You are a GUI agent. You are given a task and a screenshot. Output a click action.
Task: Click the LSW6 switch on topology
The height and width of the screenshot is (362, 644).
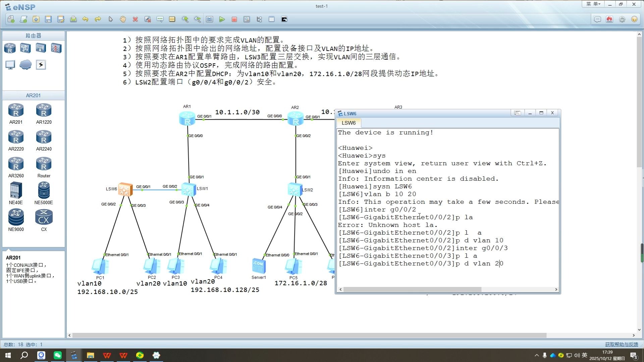point(125,189)
